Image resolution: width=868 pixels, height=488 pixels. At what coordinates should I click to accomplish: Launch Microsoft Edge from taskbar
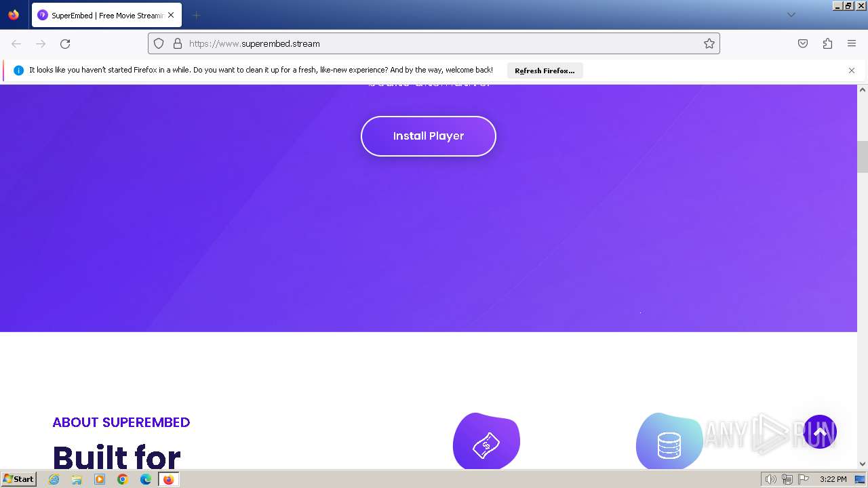tap(146, 479)
